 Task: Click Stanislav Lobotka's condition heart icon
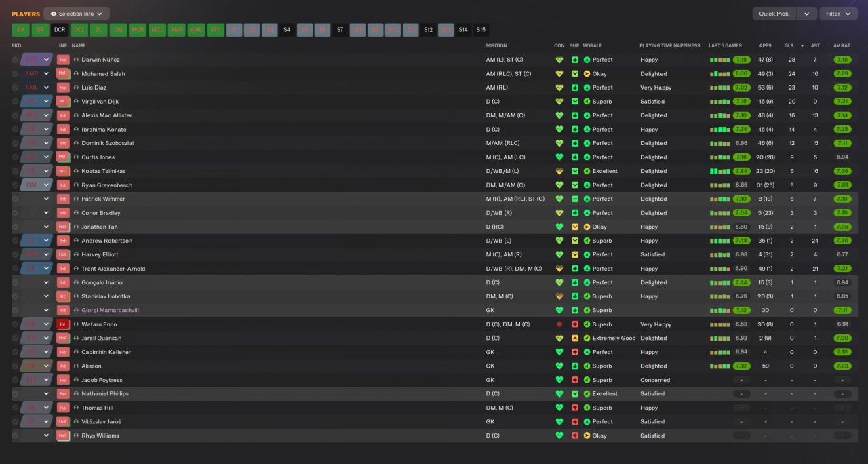[559, 296]
